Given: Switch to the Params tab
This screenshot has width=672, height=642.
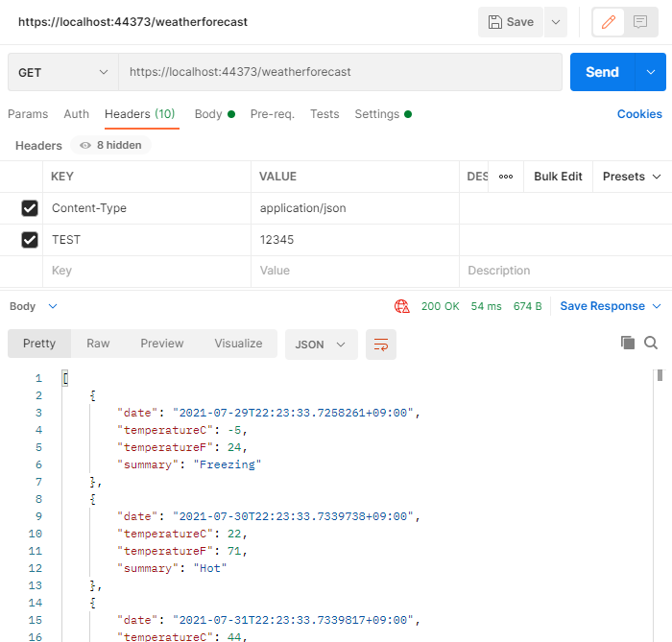Looking at the screenshot, I should [28, 114].
